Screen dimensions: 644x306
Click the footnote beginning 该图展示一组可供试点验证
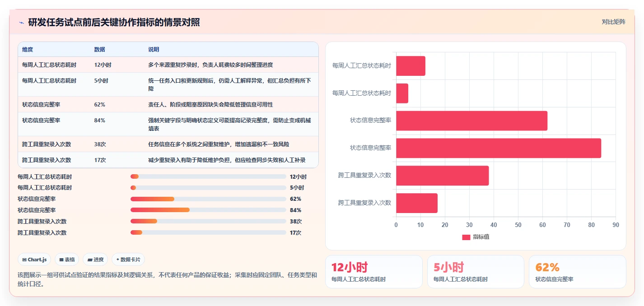point(167,279)
